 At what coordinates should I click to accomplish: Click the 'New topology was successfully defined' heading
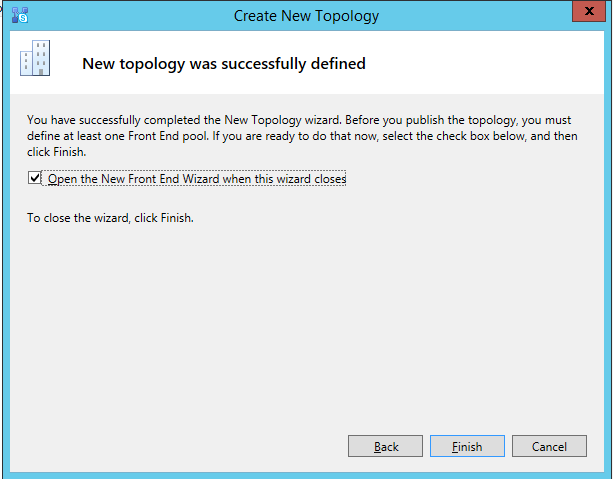pyautogui.click(x=223, y=64)
